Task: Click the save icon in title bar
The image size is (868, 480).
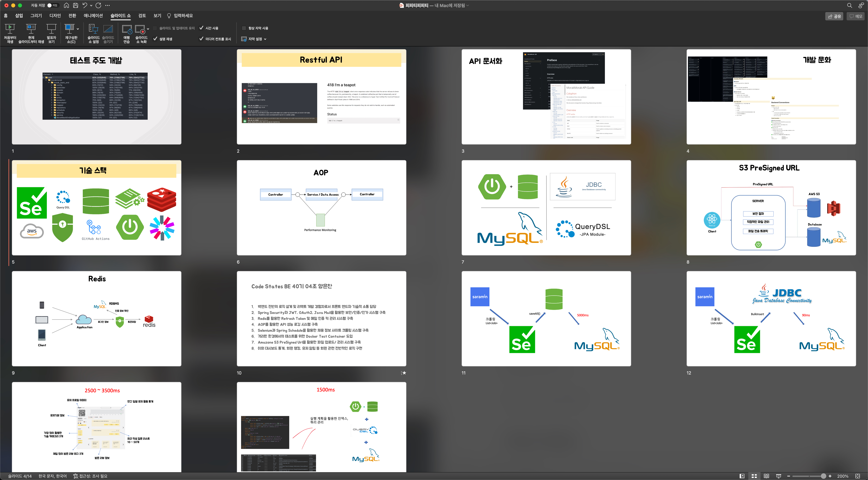Action: click(x=75, y=5)
